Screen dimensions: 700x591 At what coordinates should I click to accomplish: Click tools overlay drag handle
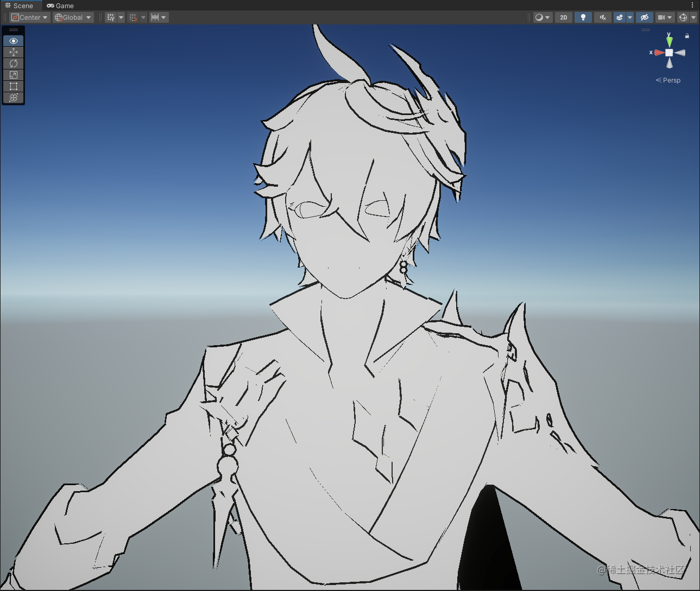[14, 30]
